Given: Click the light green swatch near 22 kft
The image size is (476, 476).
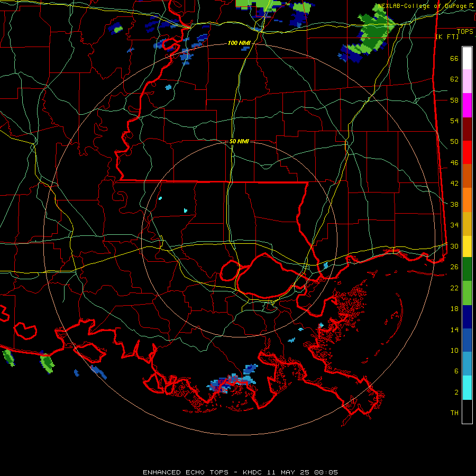Looking at the screenshot, I should [x=467, y=293].
